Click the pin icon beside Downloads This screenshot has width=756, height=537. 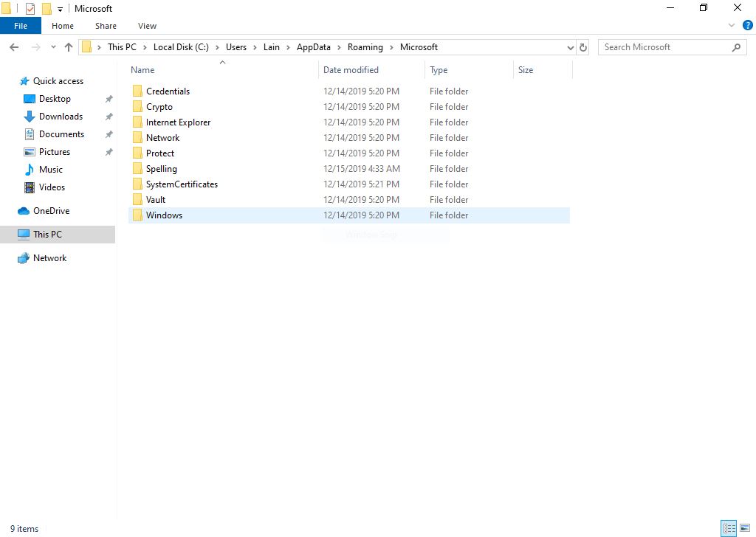[x=109, y=117]
